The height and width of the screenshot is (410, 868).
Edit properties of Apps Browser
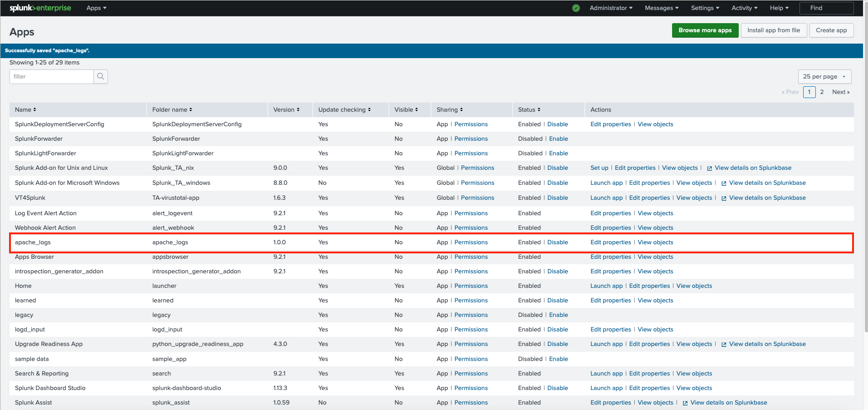pyautogui.click(x=610, y=257)
